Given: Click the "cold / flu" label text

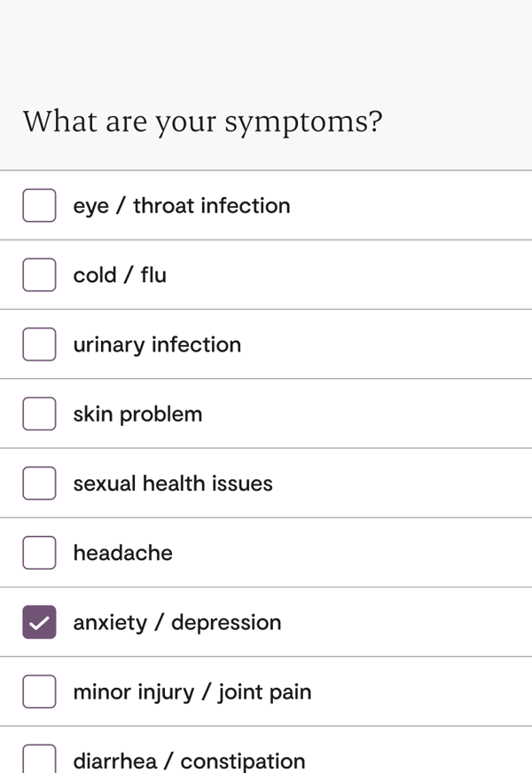Looking at the screenshot, I should point(120,274).
